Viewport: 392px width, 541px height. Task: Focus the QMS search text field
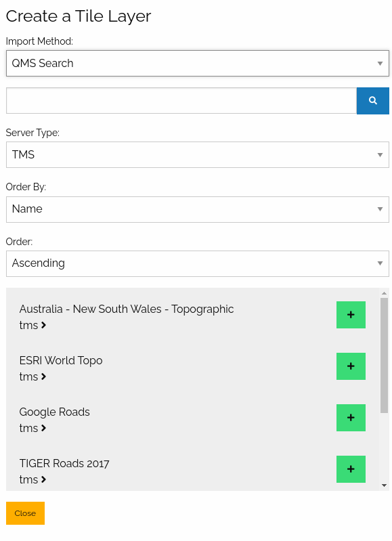point(181,100)
